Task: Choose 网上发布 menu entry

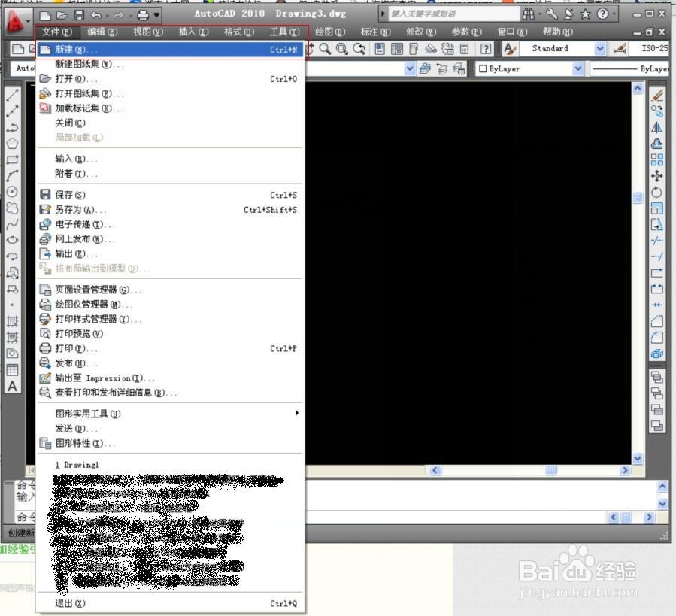Action: tap(170, 239)
